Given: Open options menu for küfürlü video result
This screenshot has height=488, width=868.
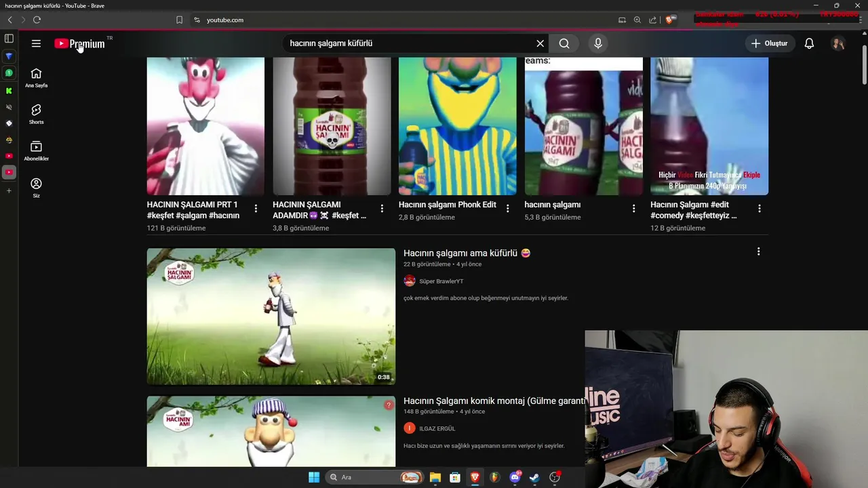Looking at the screenshot, I should click(x=758, y=251).
